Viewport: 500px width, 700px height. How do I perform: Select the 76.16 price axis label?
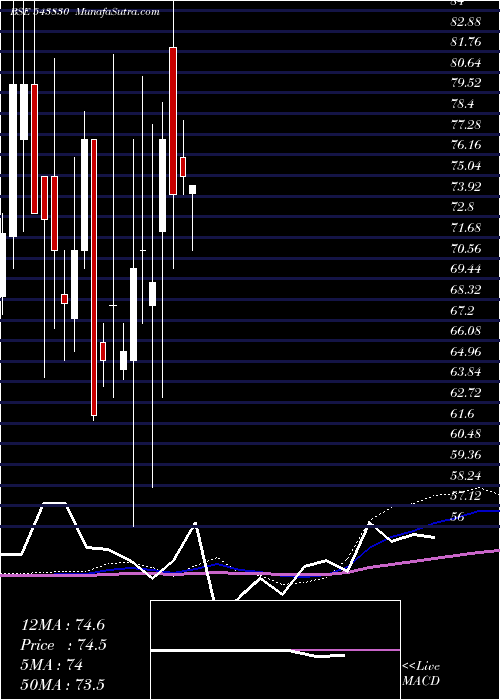tap(466, 145)
